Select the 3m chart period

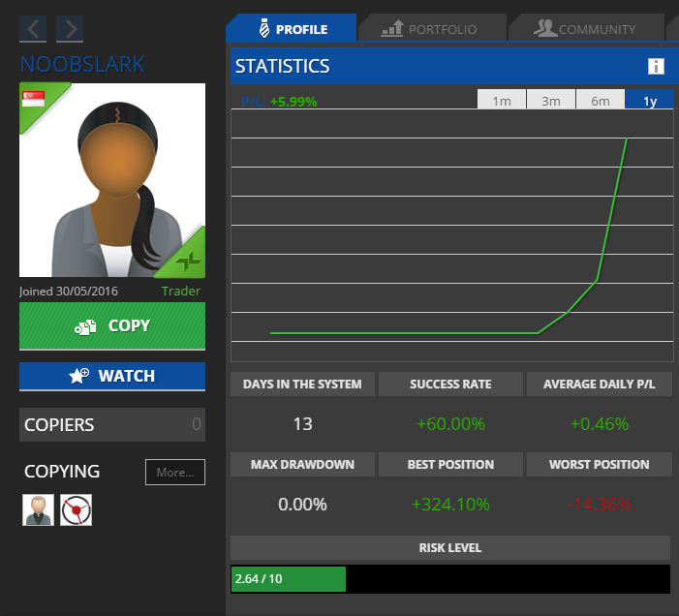pyautogui.click(x=551, y=101)
